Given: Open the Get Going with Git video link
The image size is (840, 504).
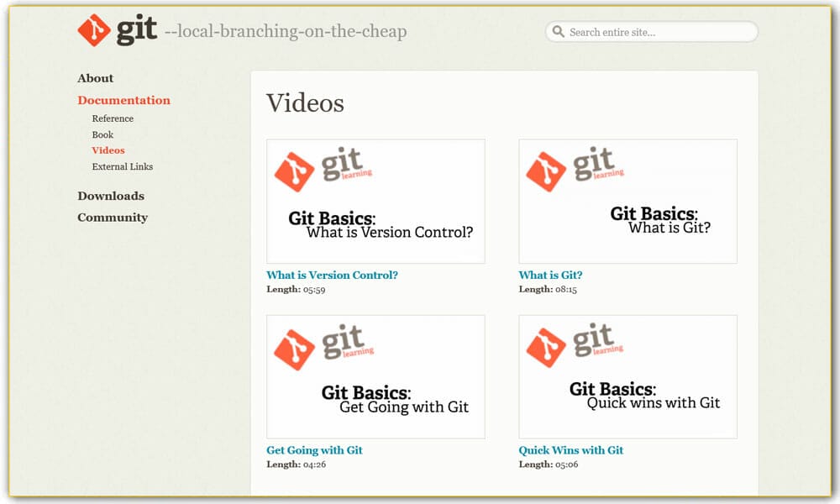Looking at the screenshot, I should click(x=313, y=450).
